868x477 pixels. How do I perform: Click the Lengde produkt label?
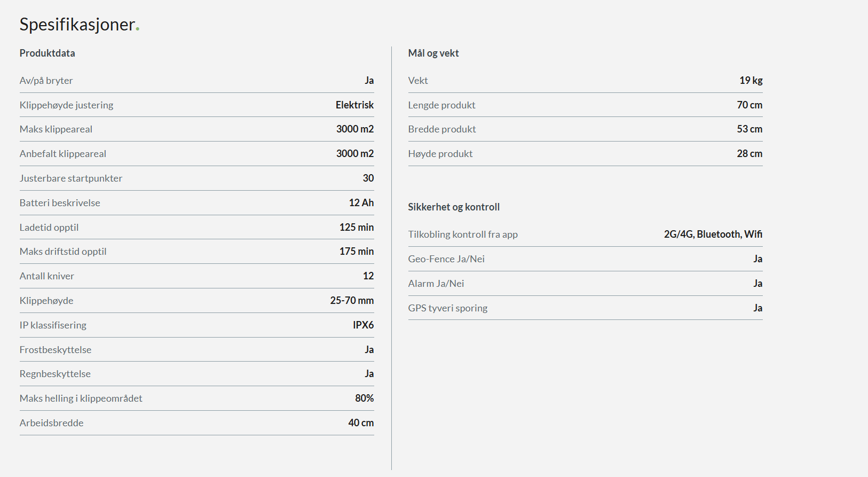441,105
